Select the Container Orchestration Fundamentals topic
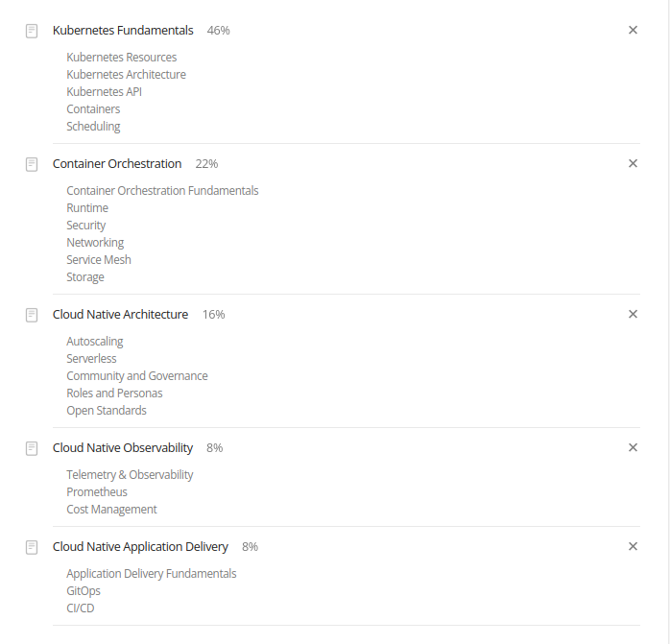670x644 pixels. click(162, 191)
